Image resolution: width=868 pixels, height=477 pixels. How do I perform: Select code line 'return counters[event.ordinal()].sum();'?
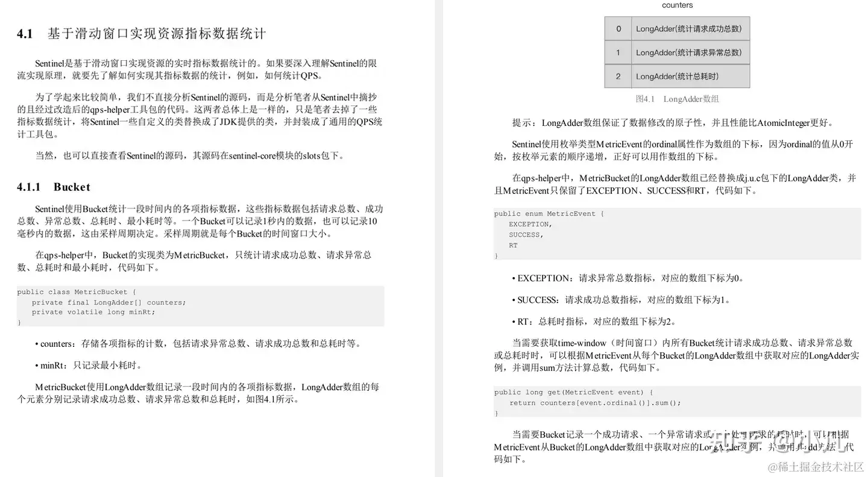click(x=595, y=403)
